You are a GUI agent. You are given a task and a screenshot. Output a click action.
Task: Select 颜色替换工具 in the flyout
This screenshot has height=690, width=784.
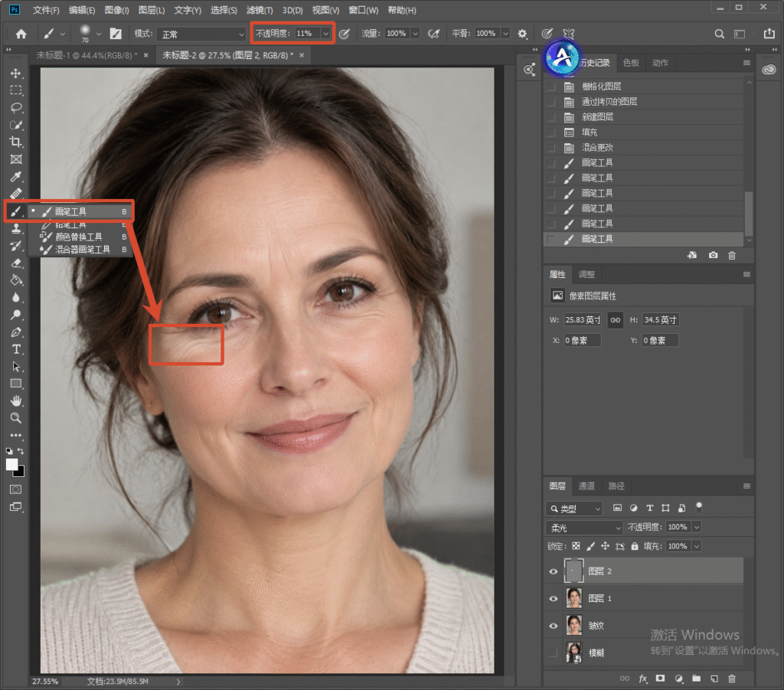(79, 237)
